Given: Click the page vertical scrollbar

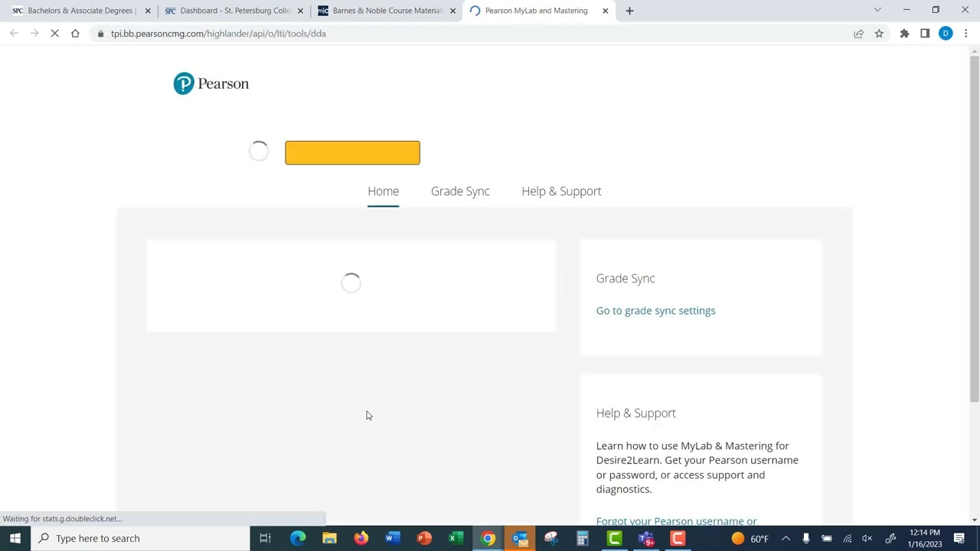Looking at the screenshot, I should (975, 230).
